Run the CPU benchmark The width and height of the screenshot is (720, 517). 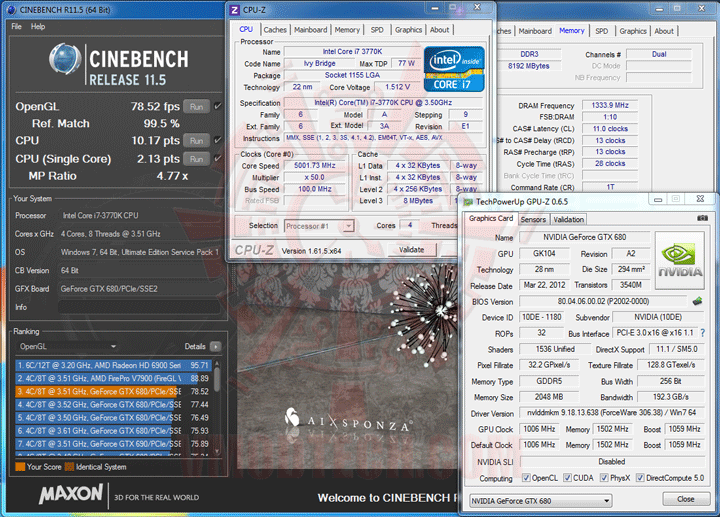197,141
